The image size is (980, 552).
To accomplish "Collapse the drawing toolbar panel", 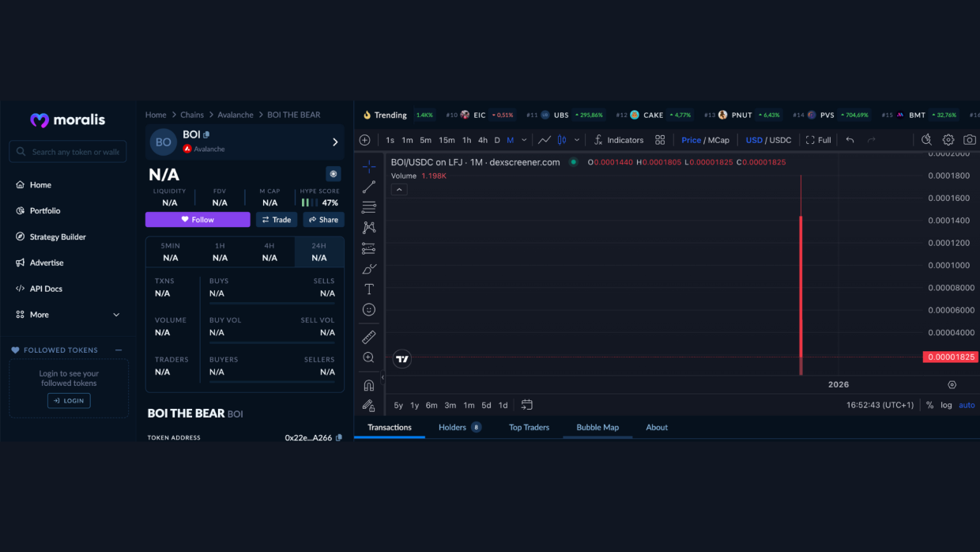I will click(x=383, y=377).
